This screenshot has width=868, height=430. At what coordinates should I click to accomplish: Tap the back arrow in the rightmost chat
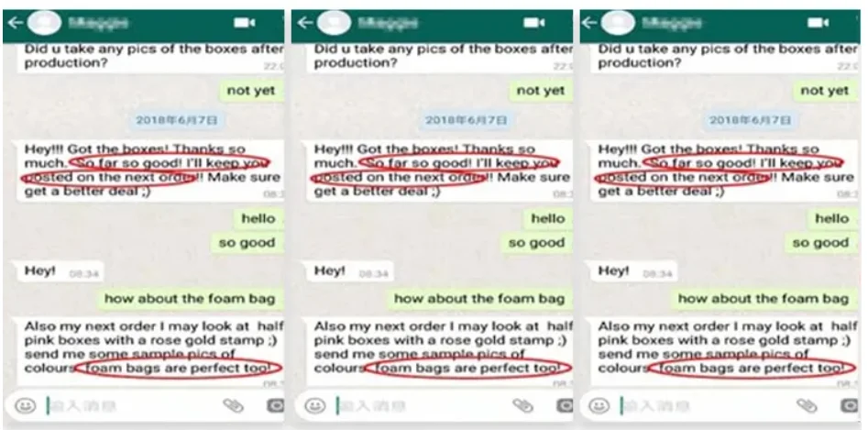click(x=589, y=23)
